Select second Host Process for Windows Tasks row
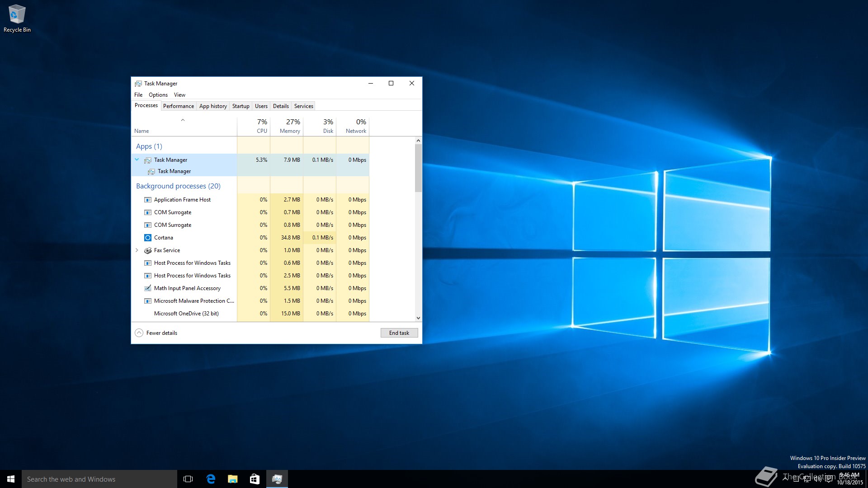The height and width of the screenshot is (488, 868). pos(250,276)
